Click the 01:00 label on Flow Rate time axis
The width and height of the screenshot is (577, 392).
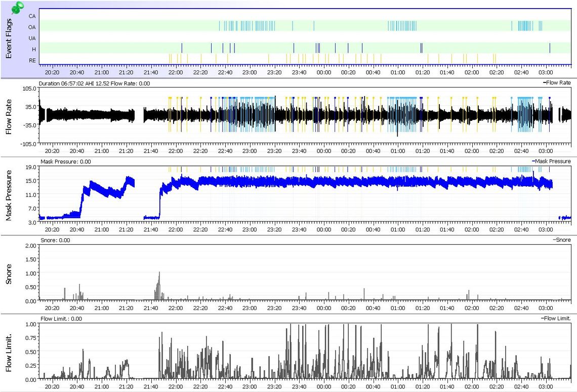[398, 151]
